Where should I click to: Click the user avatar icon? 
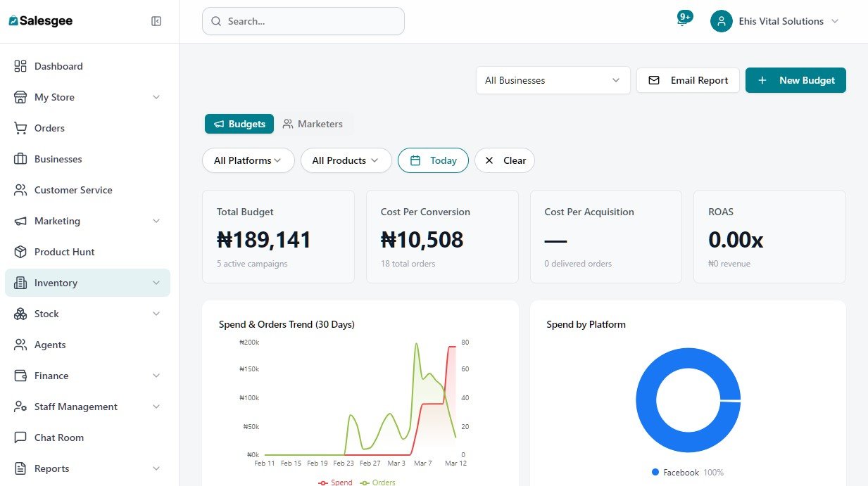click(722, 21)
